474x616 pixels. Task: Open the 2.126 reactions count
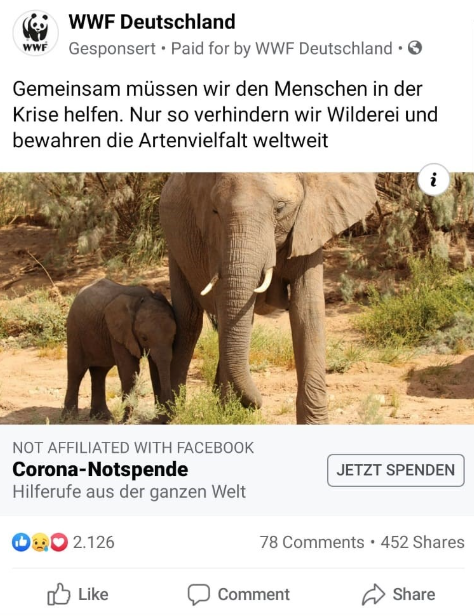(94, 542)
